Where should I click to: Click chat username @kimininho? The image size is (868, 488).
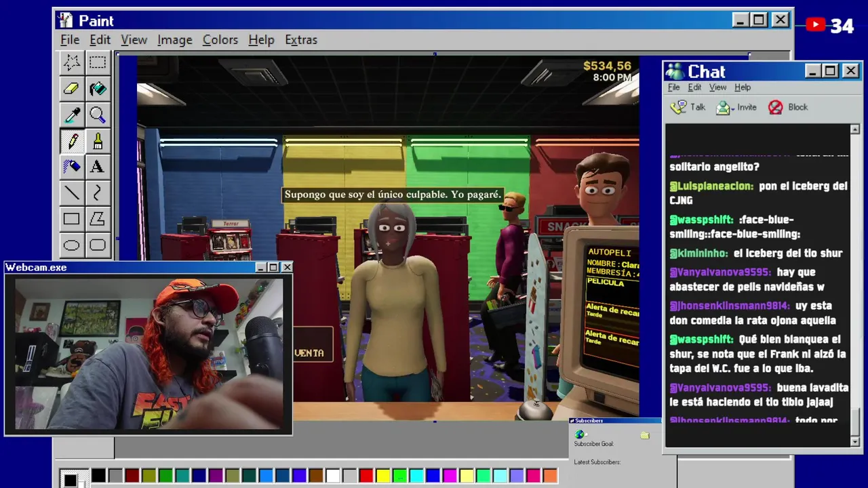698,253
